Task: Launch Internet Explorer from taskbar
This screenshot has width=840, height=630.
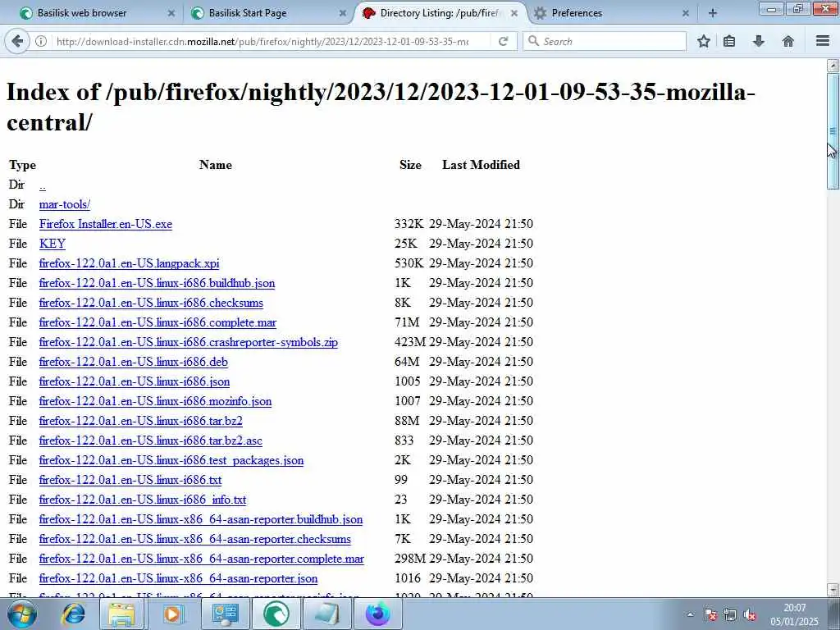Action: (73, 614)
